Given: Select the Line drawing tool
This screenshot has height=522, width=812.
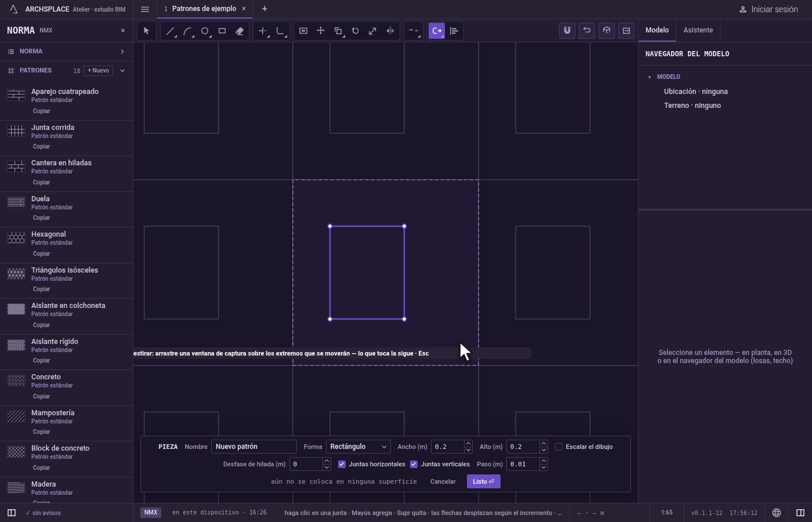Looking at the screenshot, I should [170, 31].
